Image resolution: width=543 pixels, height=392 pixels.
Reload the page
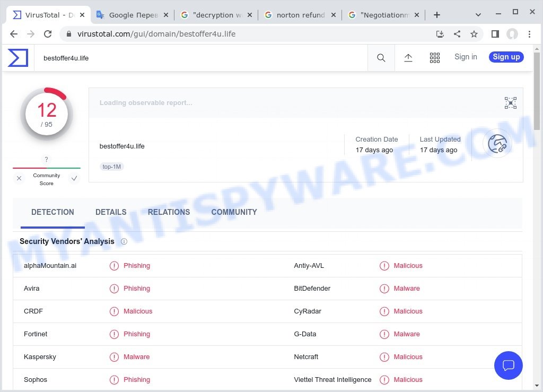[48, 34]
